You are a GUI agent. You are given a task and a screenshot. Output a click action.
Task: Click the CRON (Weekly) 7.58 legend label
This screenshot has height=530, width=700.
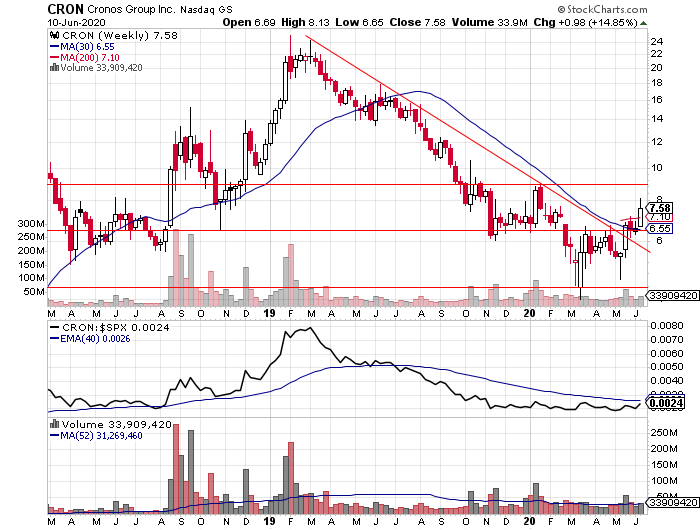click(120, 35)
